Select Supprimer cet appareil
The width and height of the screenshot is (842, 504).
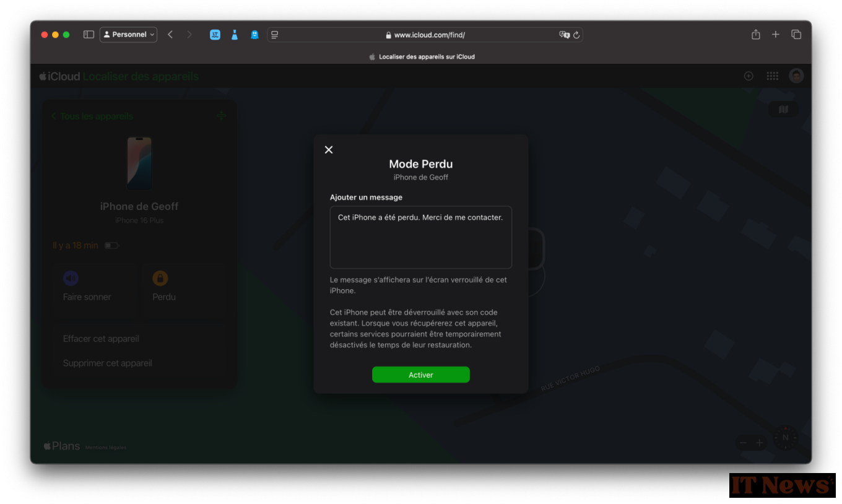click(108, 363)
